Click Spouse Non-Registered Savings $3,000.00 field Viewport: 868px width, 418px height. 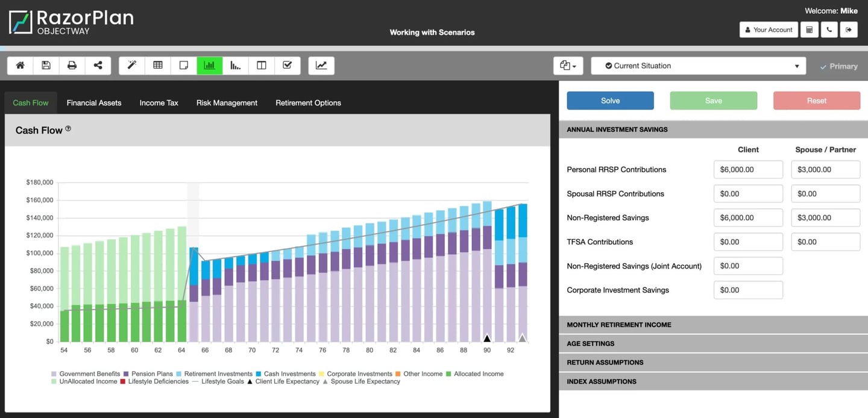[x=825, y=217]
